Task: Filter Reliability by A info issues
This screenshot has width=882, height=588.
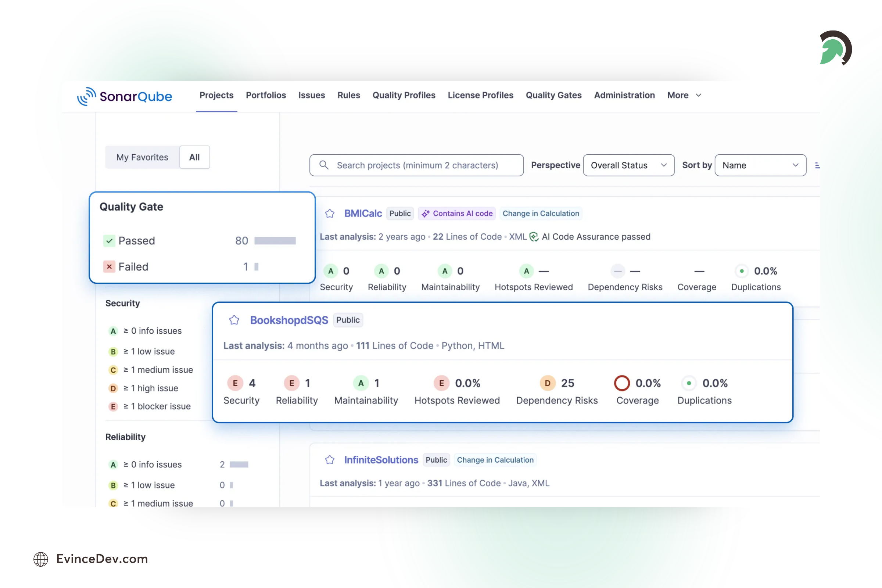Action: (178, 465)
